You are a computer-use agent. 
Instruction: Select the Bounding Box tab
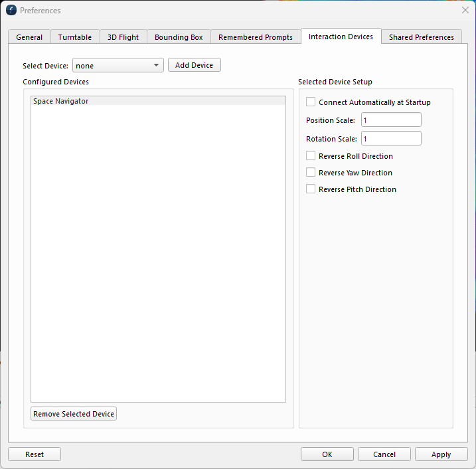tap(179, 37)
